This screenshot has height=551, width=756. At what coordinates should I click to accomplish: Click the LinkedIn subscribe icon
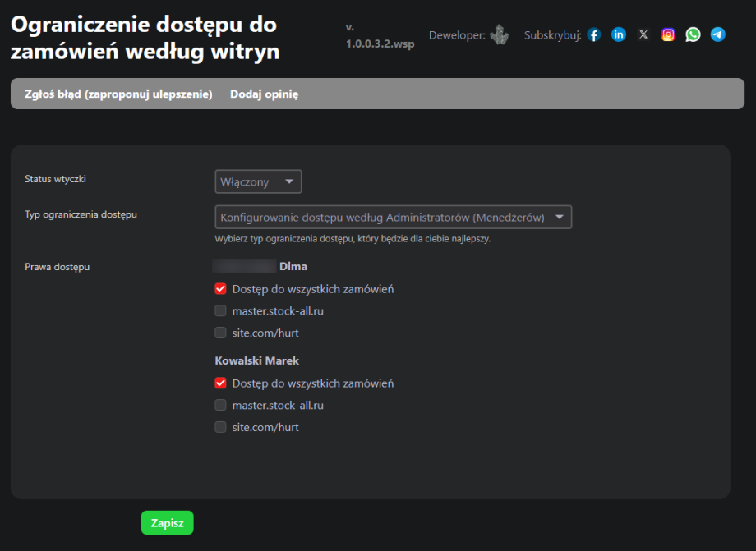pyautogui.click(x=619, y=35)
